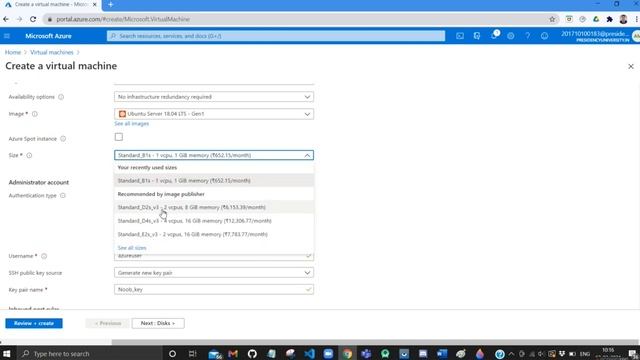The height and width of the screenshot is (360, 640).
Task: Go to Virtual machines breadcrumb
Action: pyautogui.click(x=52, y=52)
